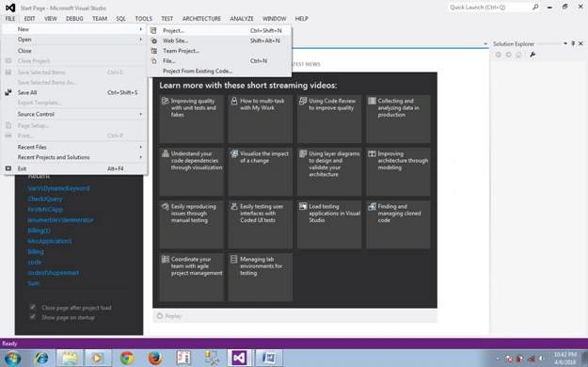Choose Web Site... in the New submenu
This screenshot has height=367, width=588.
(220, 40)
